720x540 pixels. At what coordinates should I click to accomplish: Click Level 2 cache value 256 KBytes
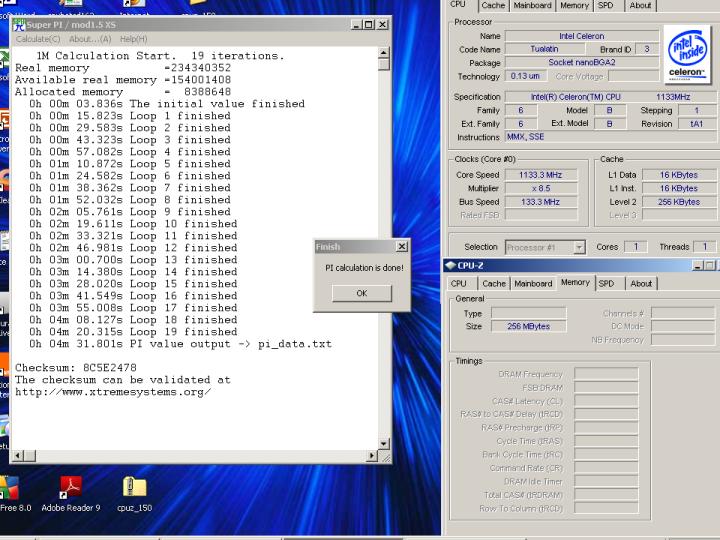[x=679, y=202]
